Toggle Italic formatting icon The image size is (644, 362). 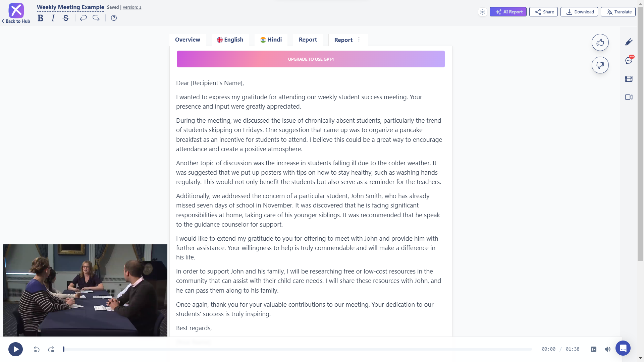click(53, 18)
